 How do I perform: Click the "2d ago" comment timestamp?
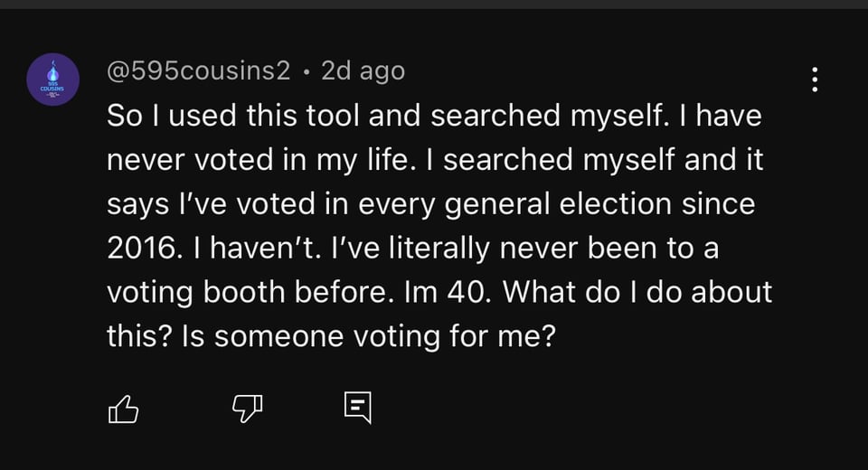pyautogui.click(x=363, y=70)
